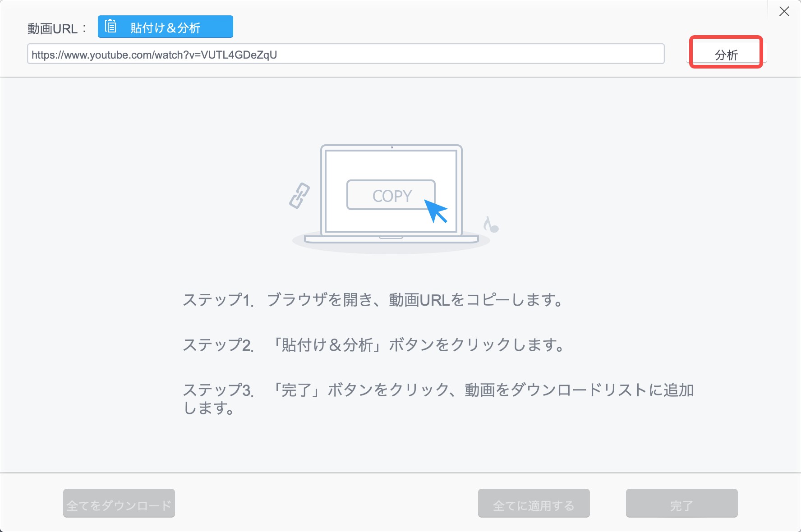801x532 pixels.
Task: Click the ステップ3 instruction text
Action: (438, 399)
